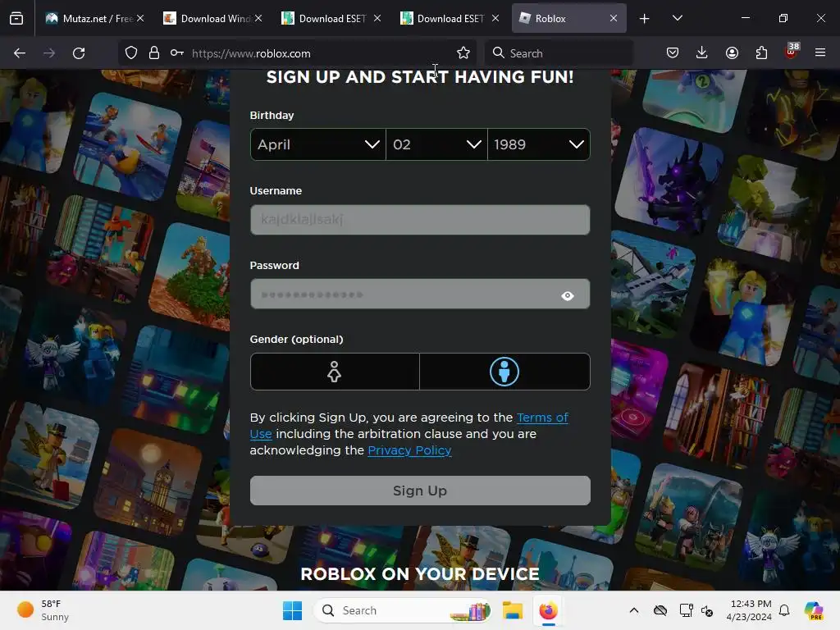
Task: Open the Windows Start menu
Action: (293, 610)
